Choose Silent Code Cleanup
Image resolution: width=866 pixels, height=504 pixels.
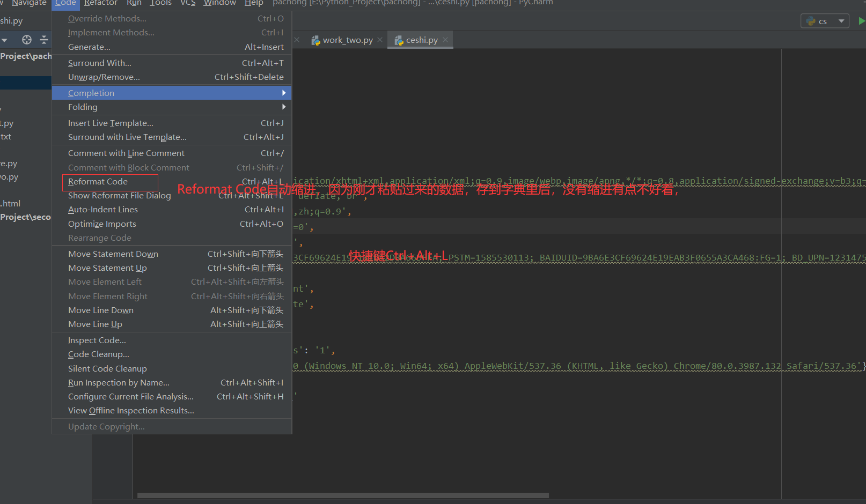pyautogui.click(x=172, y=369)
